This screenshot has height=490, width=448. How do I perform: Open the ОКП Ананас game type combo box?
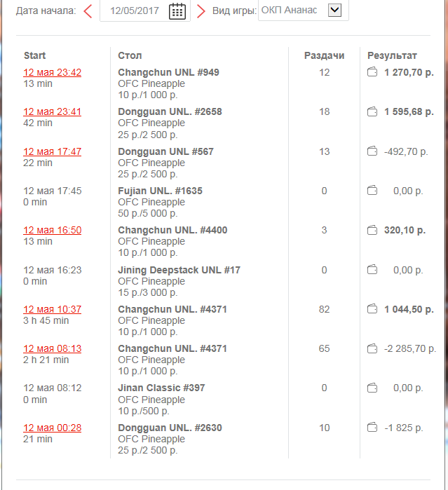point(304,11)
